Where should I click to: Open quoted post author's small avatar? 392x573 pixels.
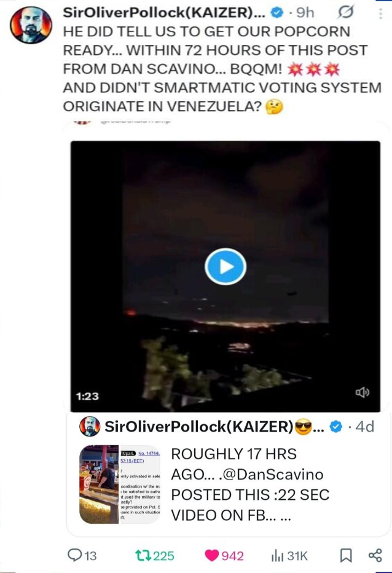[90, 426]
